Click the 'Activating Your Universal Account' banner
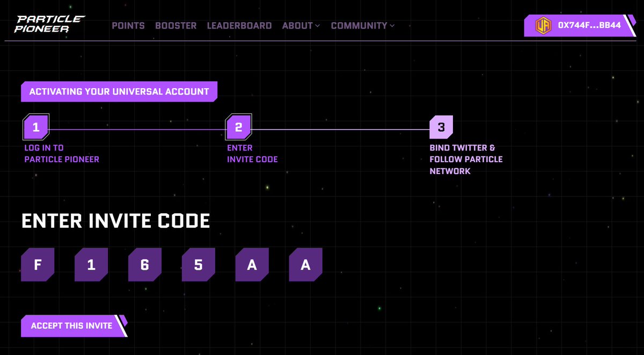Screen dimensions: 644x355 click(x=119, y=91)
